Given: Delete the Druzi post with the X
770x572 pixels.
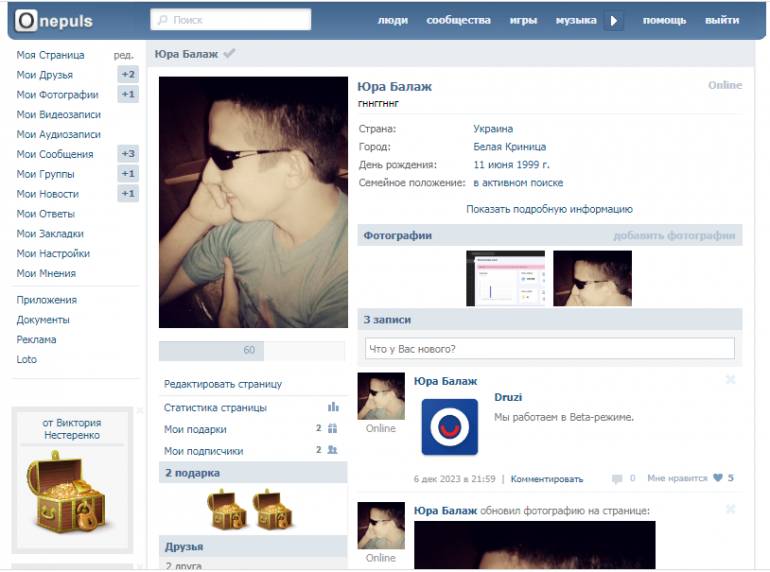Looking at the screenshot, I should [x=730, y=380].
